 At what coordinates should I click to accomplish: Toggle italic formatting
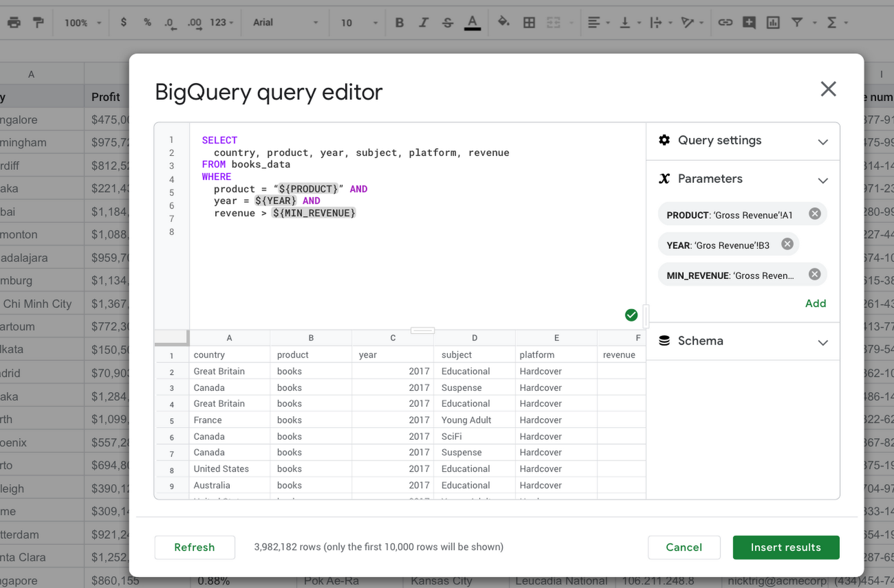pyautogui.click(x=423, y=23)
